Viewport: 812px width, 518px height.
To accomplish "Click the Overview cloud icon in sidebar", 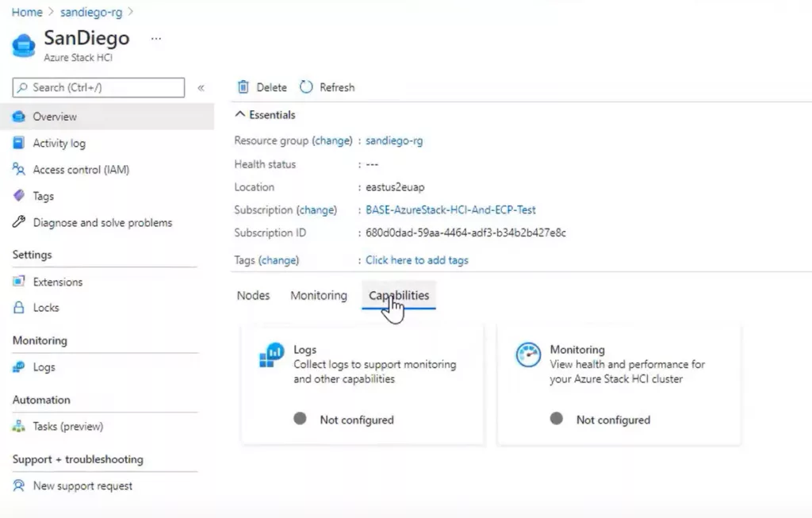I will (x=19, y=117).
